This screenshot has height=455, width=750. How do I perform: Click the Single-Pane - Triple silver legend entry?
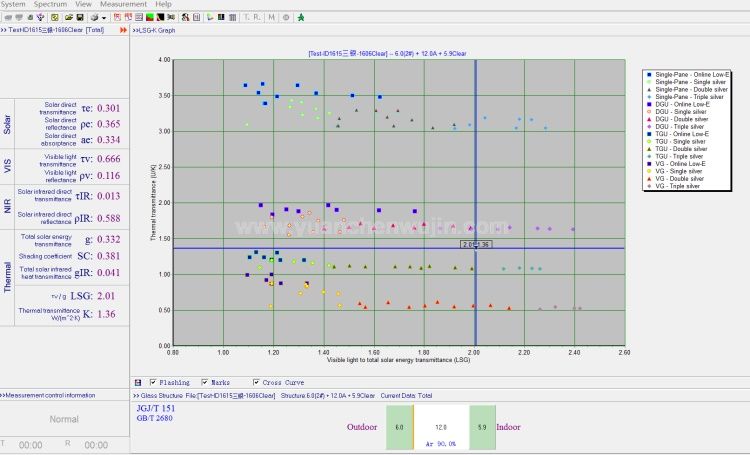(x=685, y=97)
